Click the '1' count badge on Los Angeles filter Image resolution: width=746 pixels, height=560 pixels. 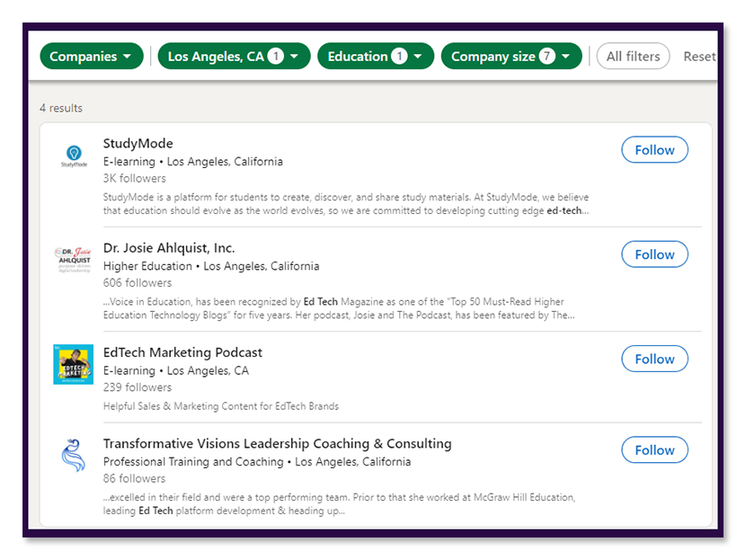[275, 56]
